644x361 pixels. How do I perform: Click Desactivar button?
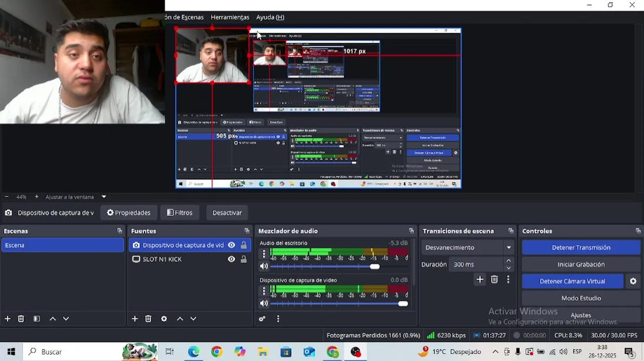pyautogui.click(x=227, y=213)
